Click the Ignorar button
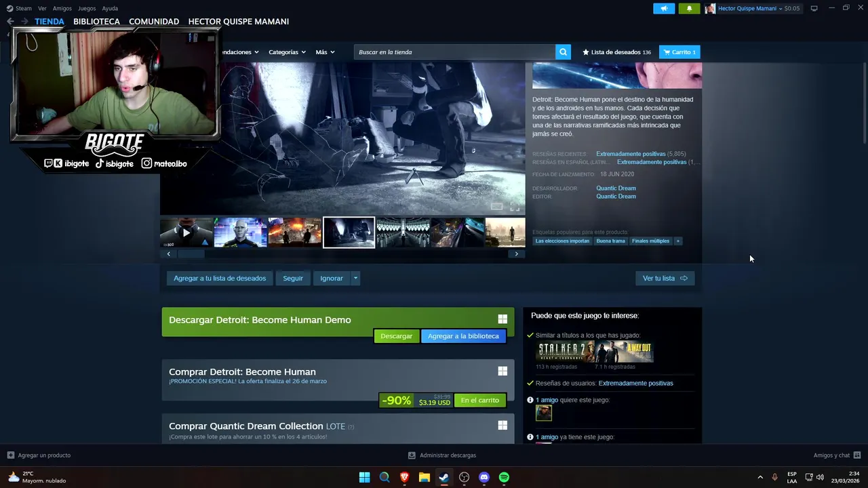Screen dimensions: 868x488 [x=332, y=278]
